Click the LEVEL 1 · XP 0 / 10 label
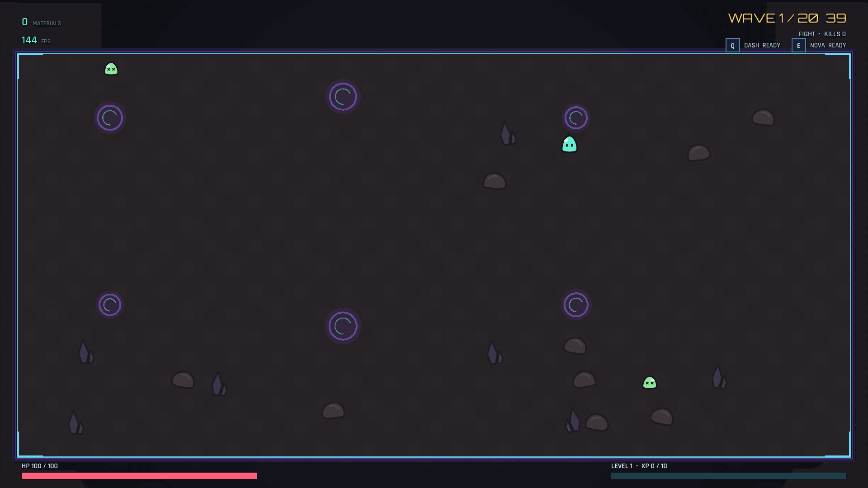Viewport: 868px width, 488px height. [x=639, y=466]
